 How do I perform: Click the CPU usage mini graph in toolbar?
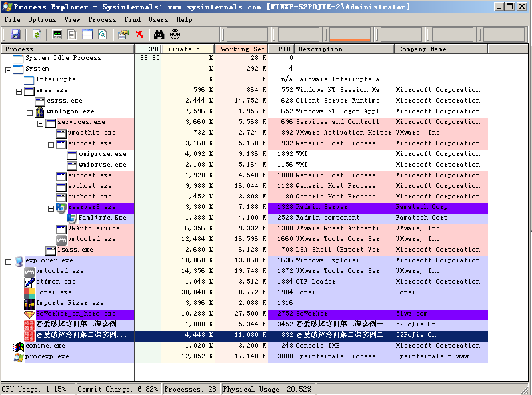(247, 35)
